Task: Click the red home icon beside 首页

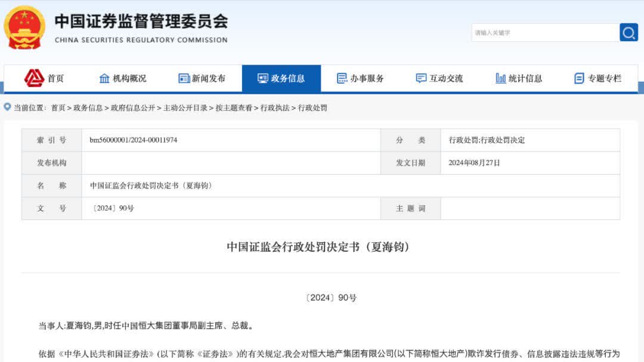Action: (34, 78)
